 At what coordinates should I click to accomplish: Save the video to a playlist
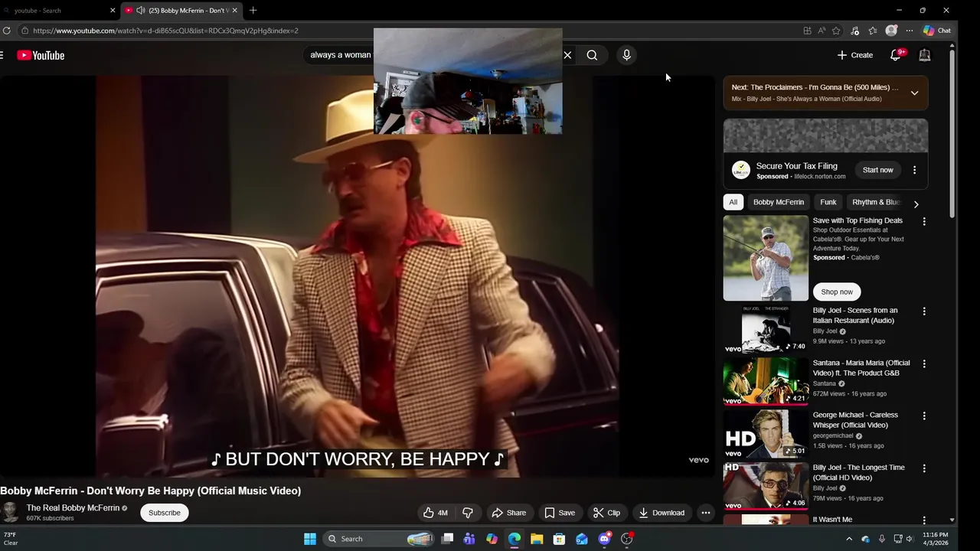pyautogui.click(x=560, y=513)
